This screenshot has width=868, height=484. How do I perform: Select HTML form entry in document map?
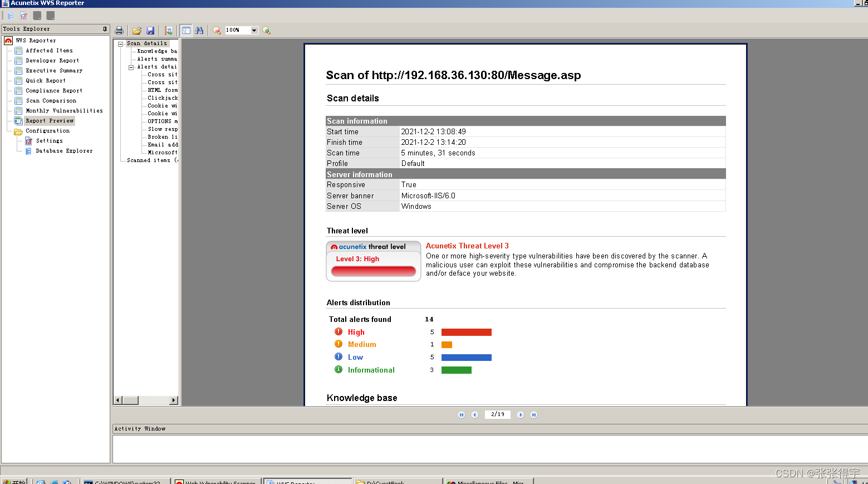pos(163,90)
